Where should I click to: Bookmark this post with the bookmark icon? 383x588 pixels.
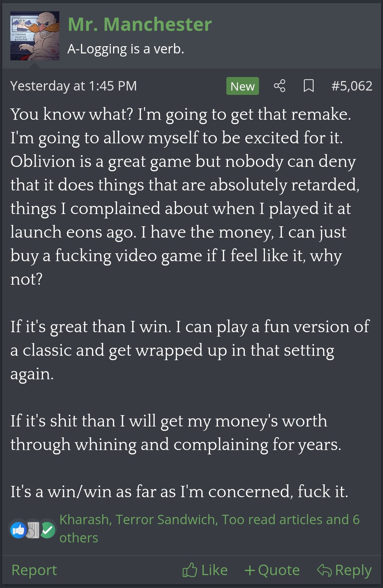point(309,86)
